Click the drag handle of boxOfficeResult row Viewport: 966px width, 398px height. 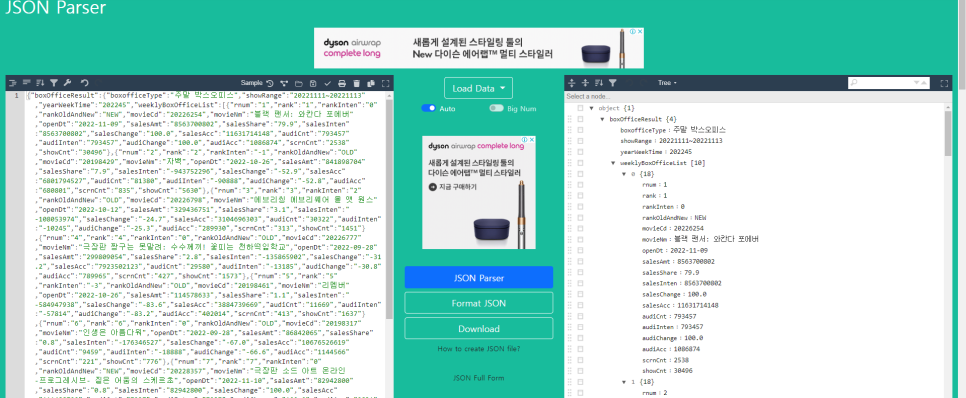(570, 120)
